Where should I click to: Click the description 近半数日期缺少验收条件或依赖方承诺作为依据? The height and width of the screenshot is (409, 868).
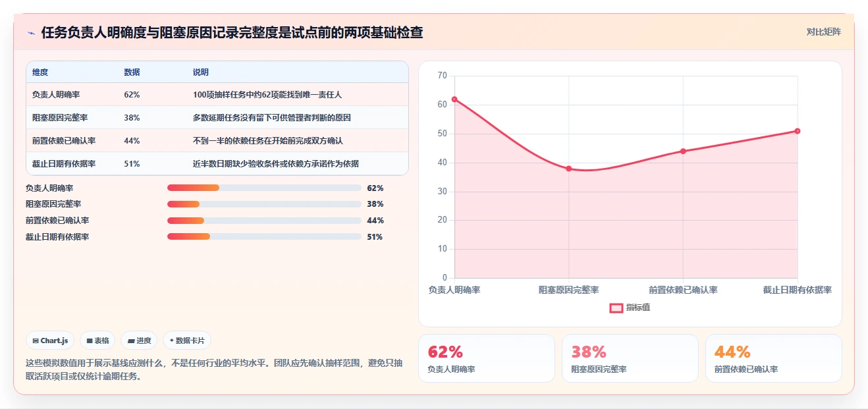point(275,164)
